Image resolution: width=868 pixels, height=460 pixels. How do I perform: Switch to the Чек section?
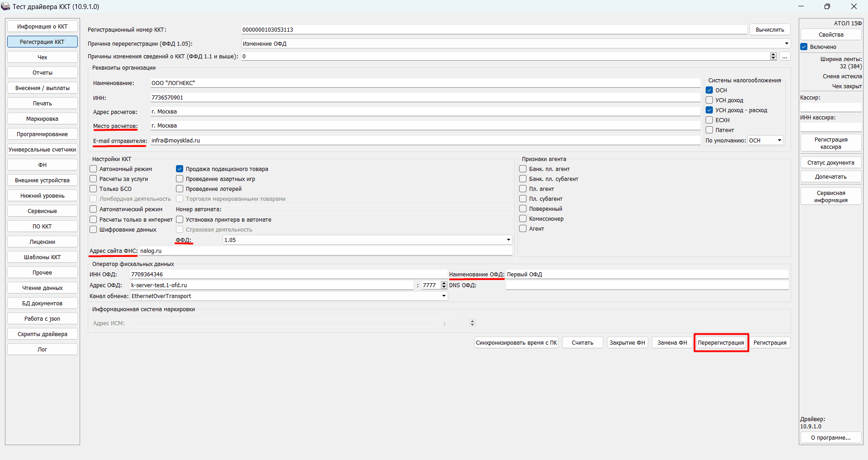pyautogui.click(x=43, y=57)
